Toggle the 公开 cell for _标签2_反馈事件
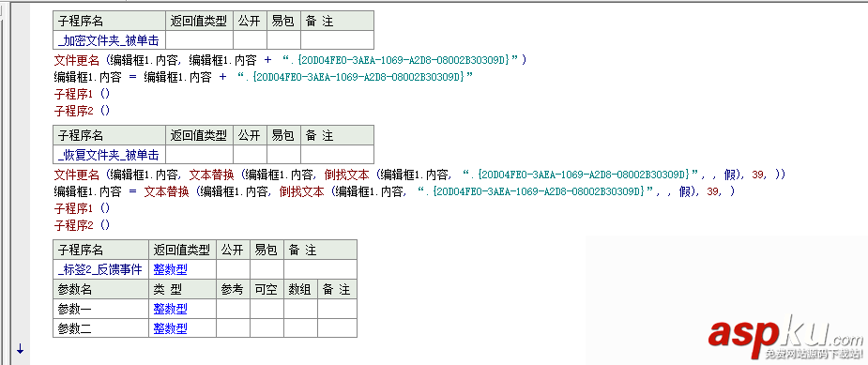The width and height of the screenshot is (868, 365). (x=233, y=269)
